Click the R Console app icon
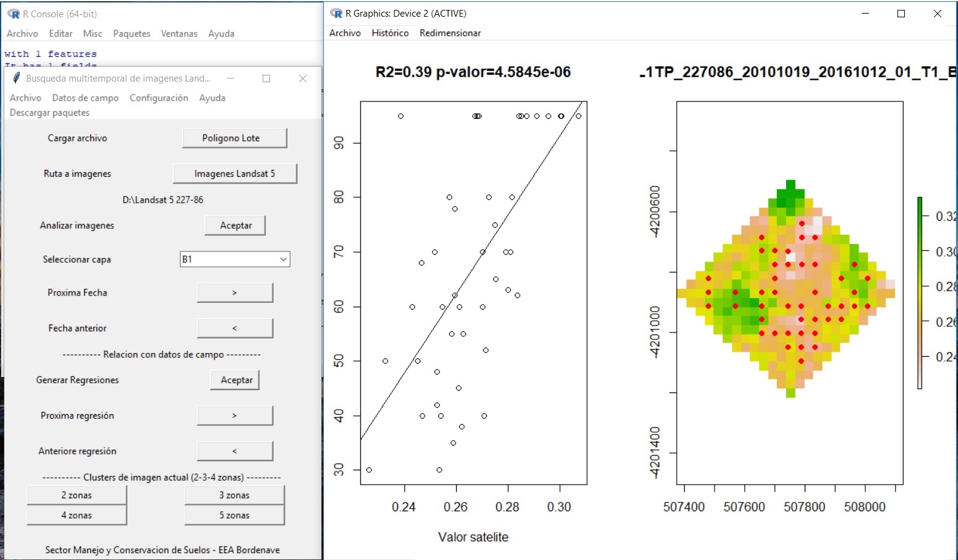This screenshot has height=560, width=958. [14, 14]
